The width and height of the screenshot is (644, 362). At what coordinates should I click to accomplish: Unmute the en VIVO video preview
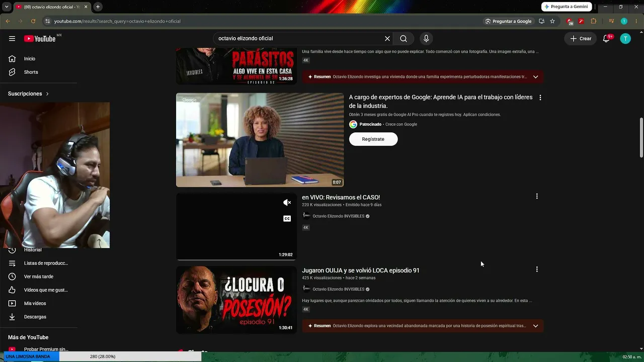[287, 203]
